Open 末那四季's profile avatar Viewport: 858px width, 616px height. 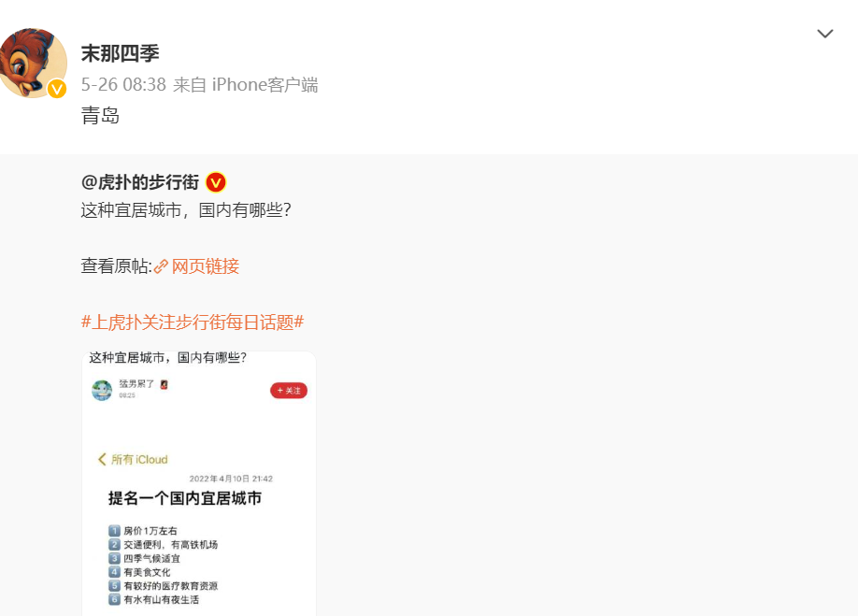point(33,63)
